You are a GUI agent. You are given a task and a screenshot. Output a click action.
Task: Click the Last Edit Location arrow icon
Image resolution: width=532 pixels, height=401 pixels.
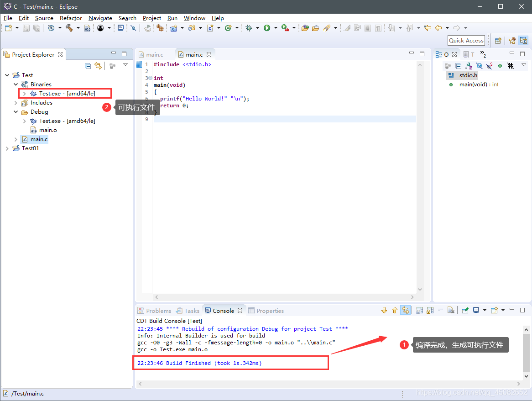[x=428, y=28]
